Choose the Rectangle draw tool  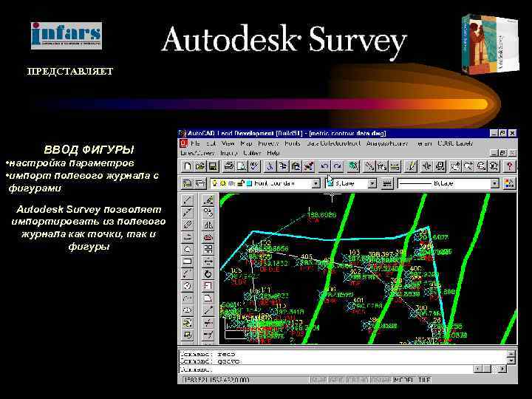[x=187, y=262]
